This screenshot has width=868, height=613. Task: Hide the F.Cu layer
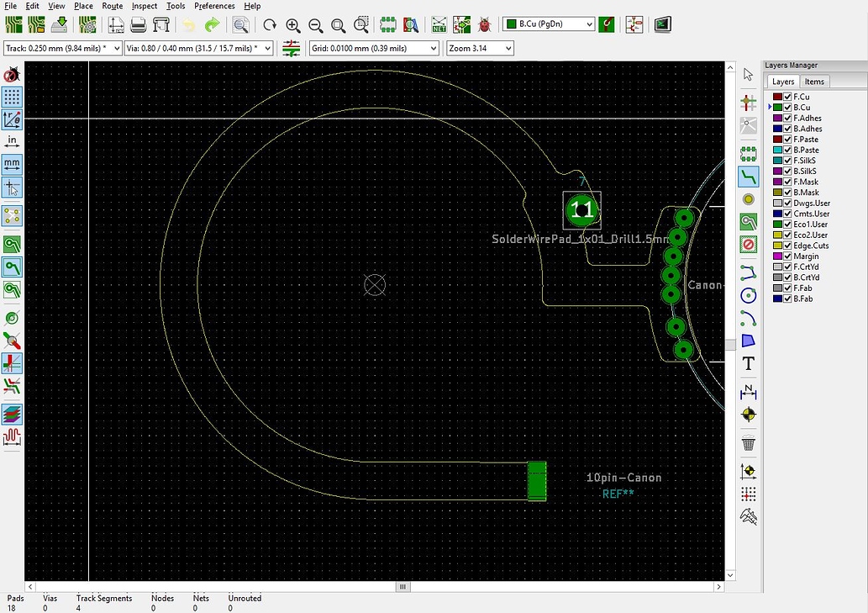click(786, 95)
